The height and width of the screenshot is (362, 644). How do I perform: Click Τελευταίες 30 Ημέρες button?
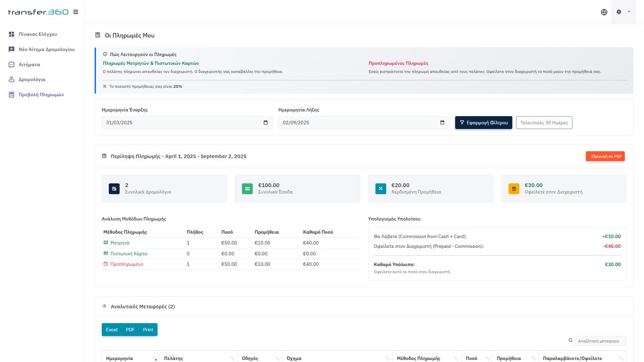coord(544,123)
